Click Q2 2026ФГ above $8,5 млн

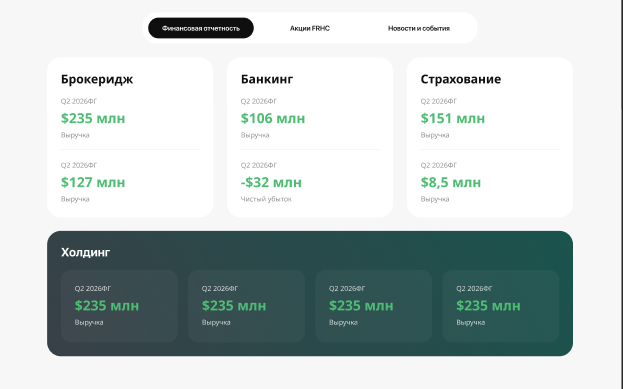pyautogui.click(x=439, y=165)
